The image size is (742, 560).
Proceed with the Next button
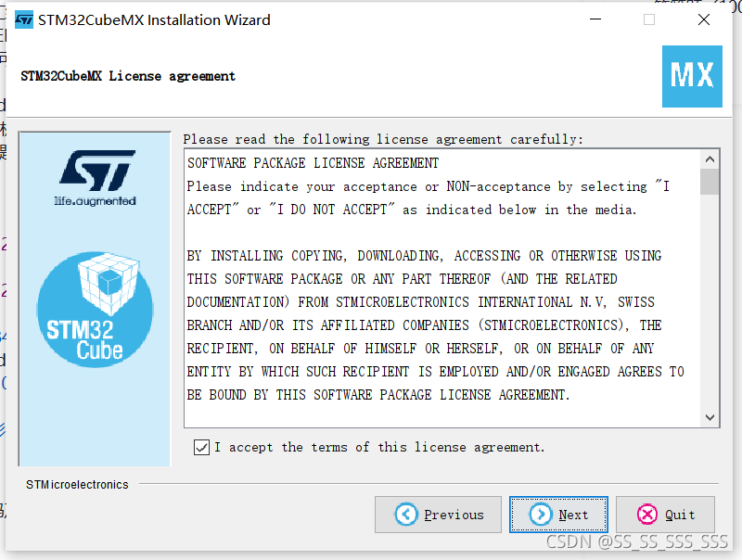(x=558, y=515)
